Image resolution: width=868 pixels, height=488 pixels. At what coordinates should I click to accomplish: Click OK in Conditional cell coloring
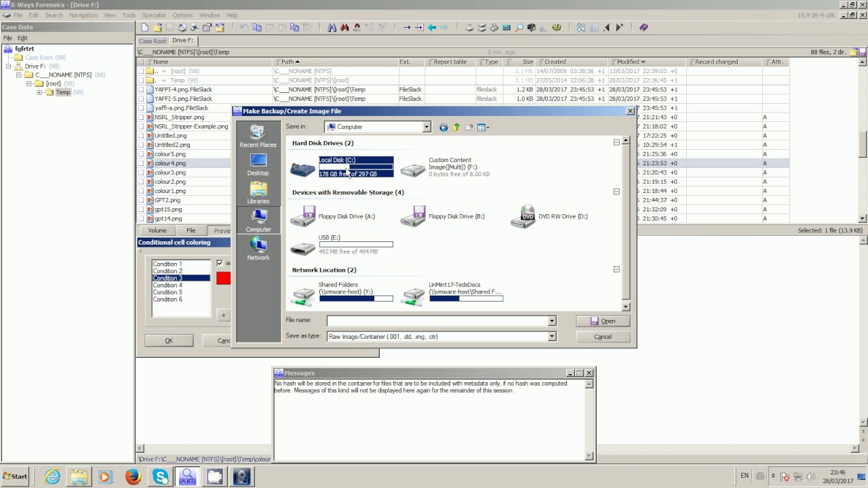point(169,340)
